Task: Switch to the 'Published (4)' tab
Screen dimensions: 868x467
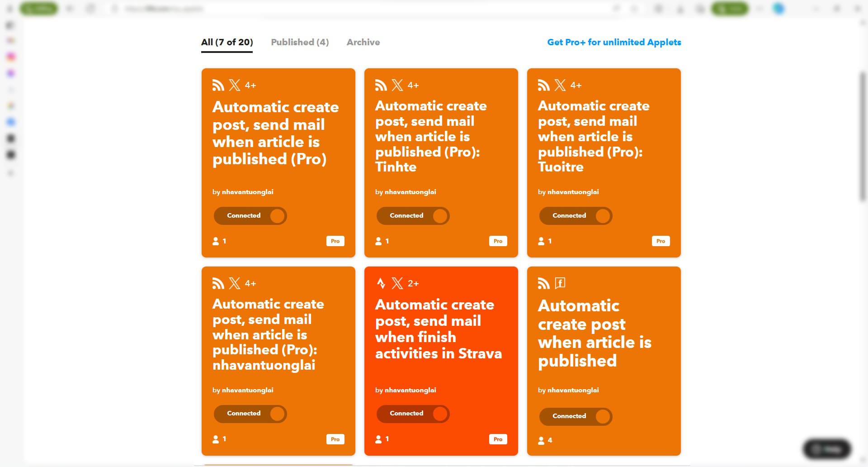Action: tap(300, 42)
